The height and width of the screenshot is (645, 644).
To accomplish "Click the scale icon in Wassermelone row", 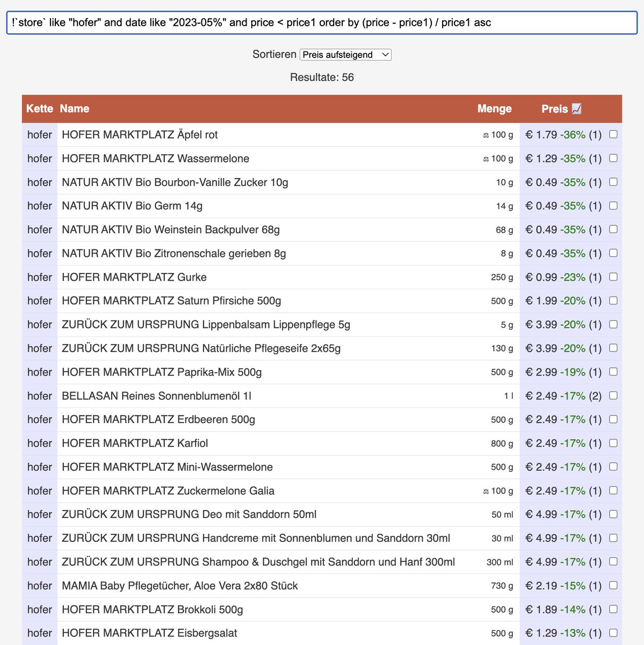I will (x=486, y=159).
